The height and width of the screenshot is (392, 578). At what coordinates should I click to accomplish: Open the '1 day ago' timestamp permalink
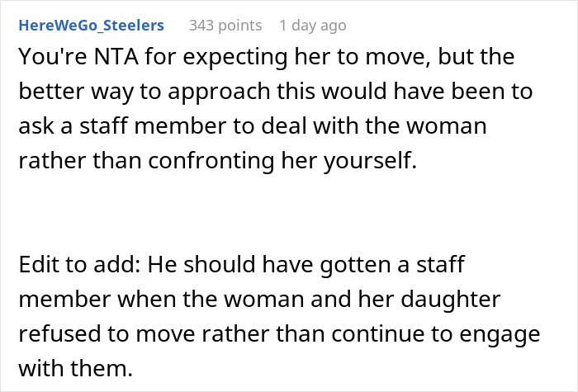(313, 26)
